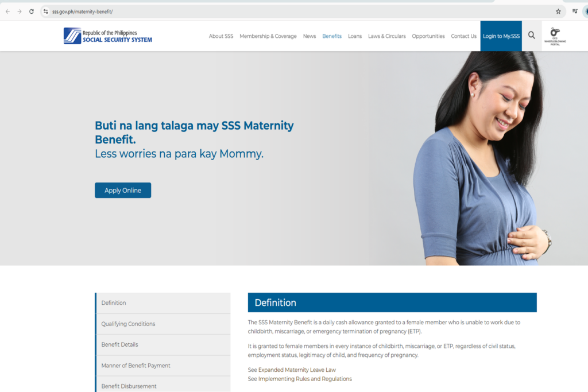The width and height of the screenshot is (588, 392).
Task: Click the SSS logo to go home
Action: [x=107, y=36]
